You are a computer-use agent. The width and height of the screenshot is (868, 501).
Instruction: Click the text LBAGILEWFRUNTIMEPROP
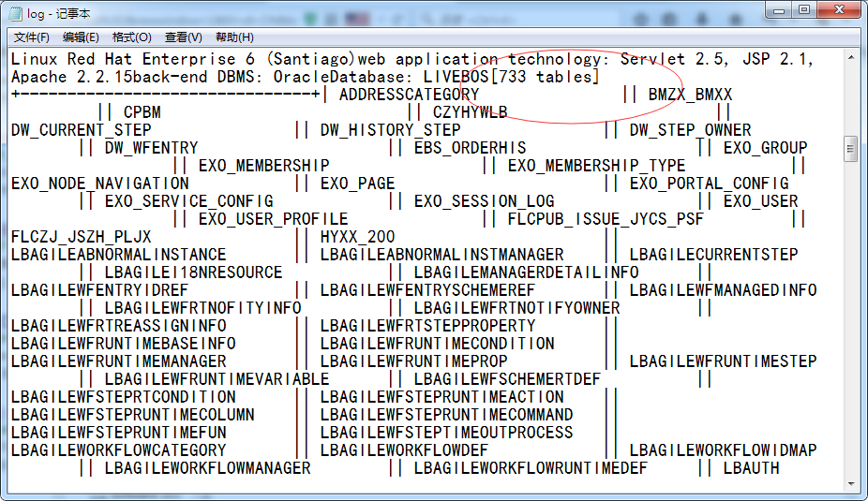(x=414, y=361)
